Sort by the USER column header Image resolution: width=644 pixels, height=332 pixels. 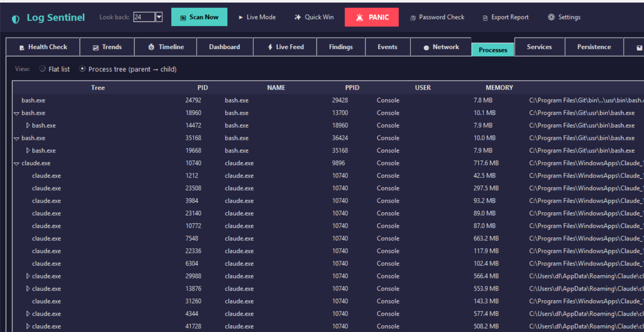pyautogui.click(x=423, y=88)
